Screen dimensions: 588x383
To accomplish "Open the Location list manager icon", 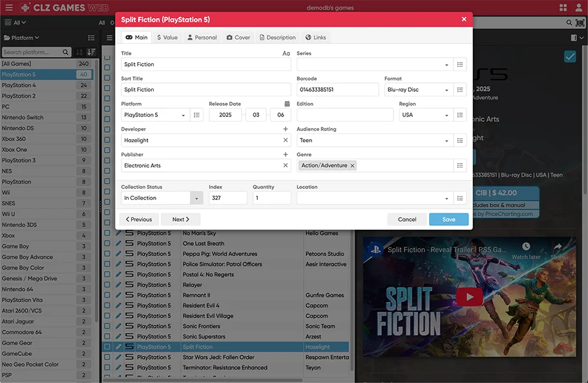I will [x=460, y=198].
